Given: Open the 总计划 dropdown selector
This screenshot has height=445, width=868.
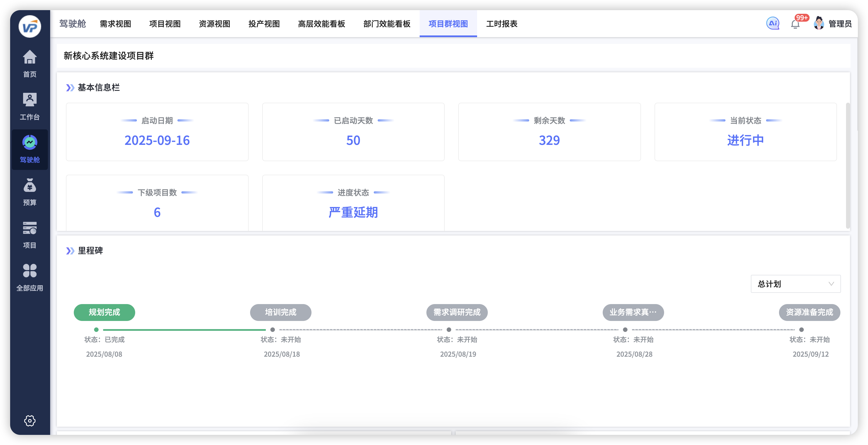Looking at the screenshot, I should (x=795, y=284).
